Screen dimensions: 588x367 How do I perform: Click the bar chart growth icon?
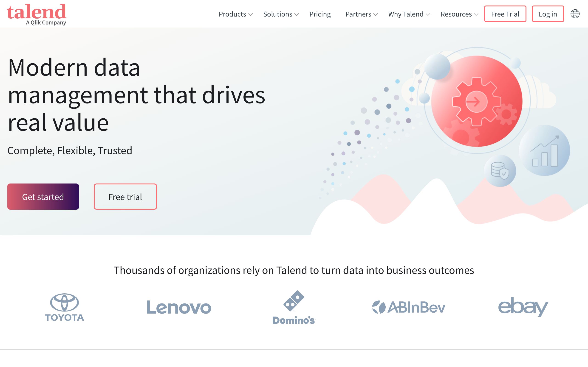coord(545,151)
